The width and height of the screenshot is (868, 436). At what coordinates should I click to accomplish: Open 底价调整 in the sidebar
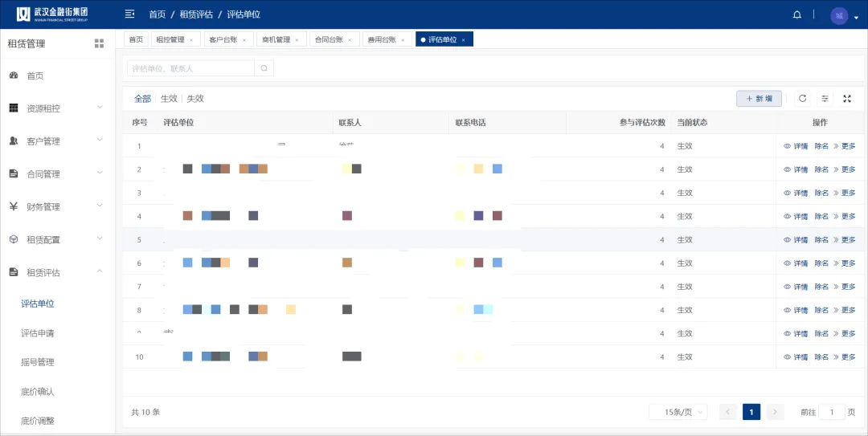pyautogui.click(x=38, y=421)
